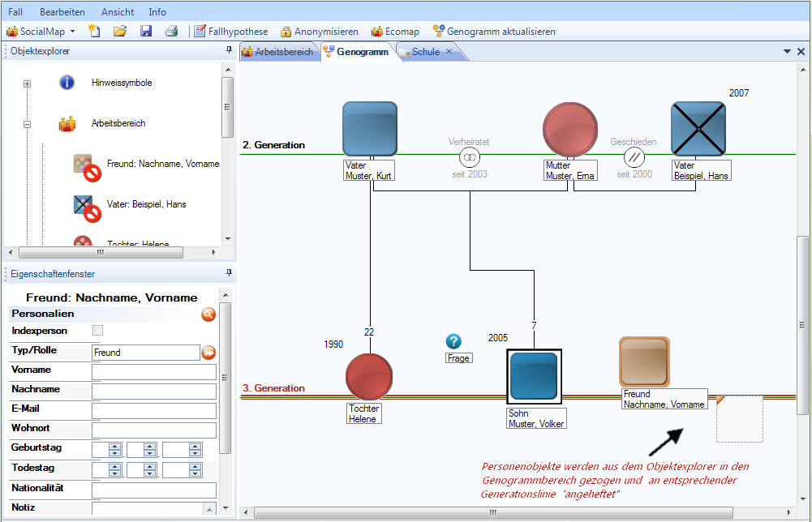Pin the Eigenschaftenfenster panel
The height and width of the screenshot is (522, 812).
click(x=229, y=273)
